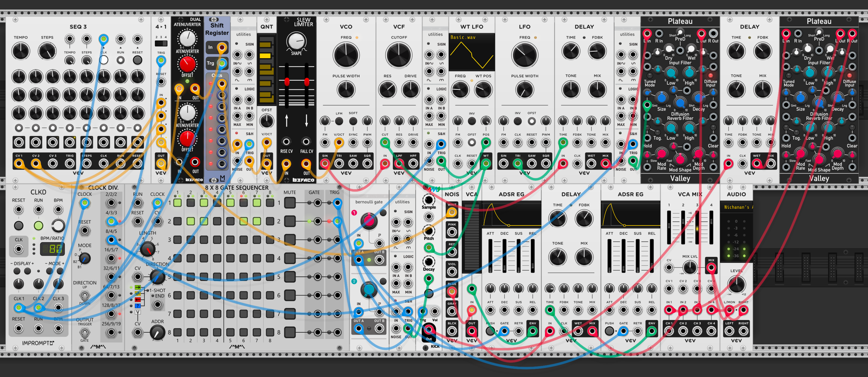Viewport: 868px width, 377px height.
Task: Adjust the Kick Pitch knob
Action: (428, 231)
